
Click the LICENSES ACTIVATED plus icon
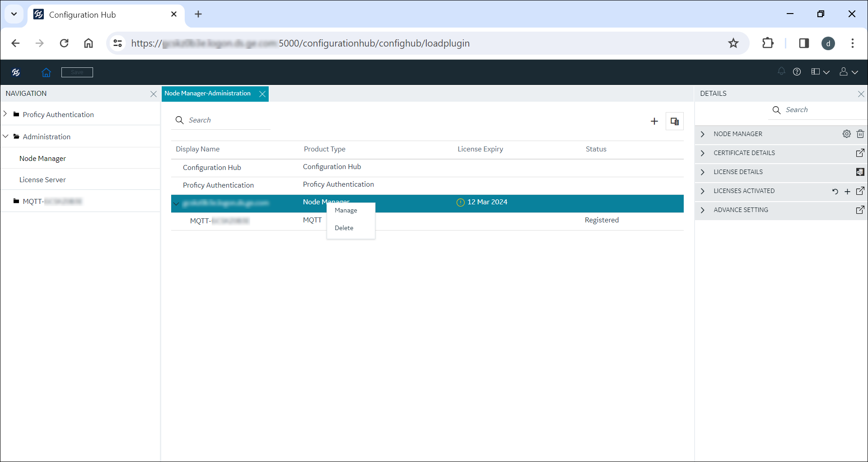click(x=848, y=192)
